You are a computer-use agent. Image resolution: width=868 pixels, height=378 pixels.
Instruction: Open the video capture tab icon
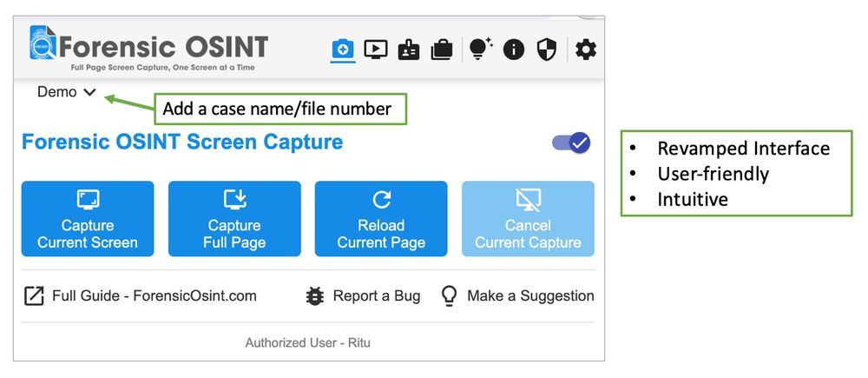coord(375,50)
